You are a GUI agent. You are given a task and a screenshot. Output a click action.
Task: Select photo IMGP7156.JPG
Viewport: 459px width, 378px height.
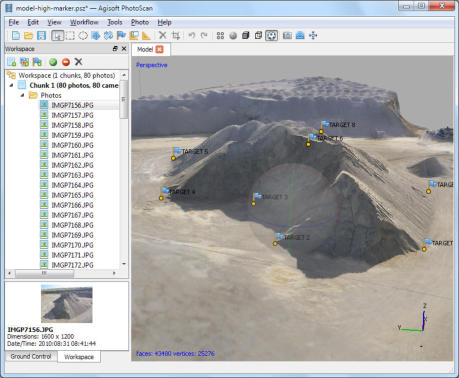72,105
